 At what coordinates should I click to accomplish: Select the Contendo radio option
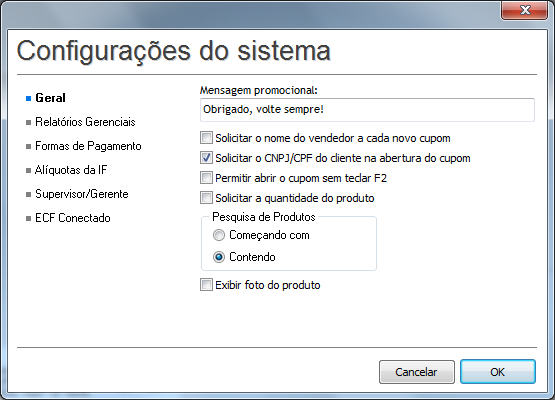(x=219, y=257)
